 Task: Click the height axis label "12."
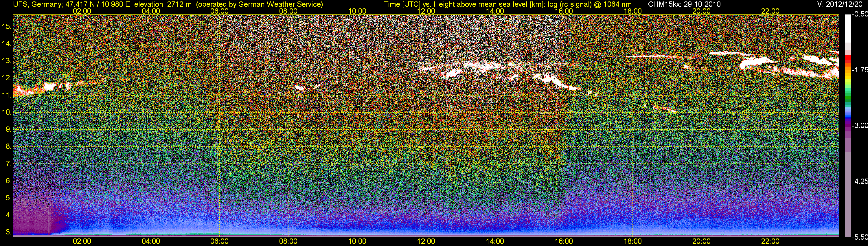pyautogui.click(x=7, y=78)
